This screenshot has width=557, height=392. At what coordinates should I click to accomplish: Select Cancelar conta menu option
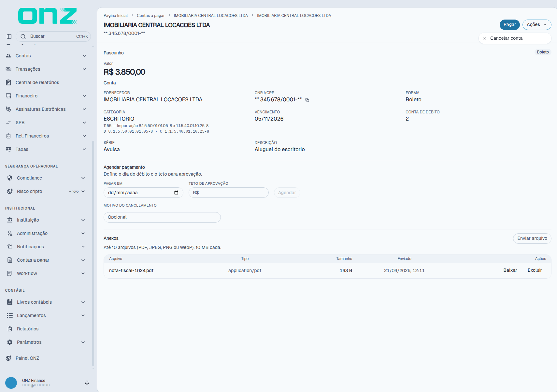click(x=515, y=38)
